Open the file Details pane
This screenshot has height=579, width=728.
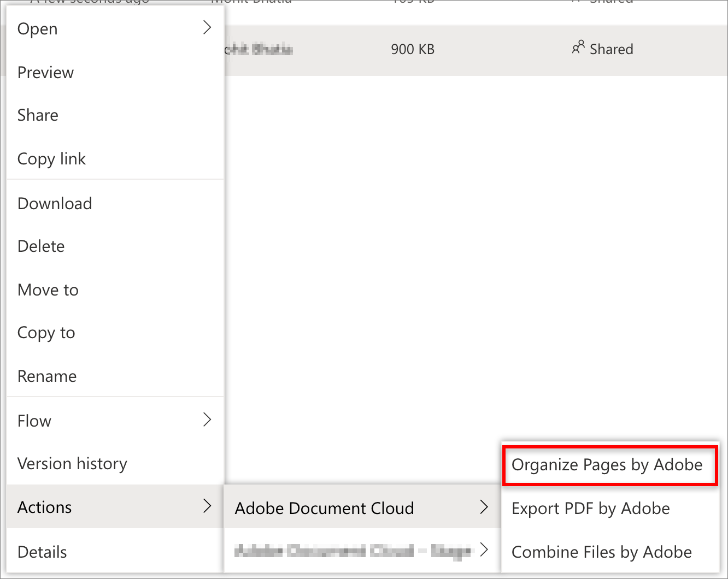point(42,552)
